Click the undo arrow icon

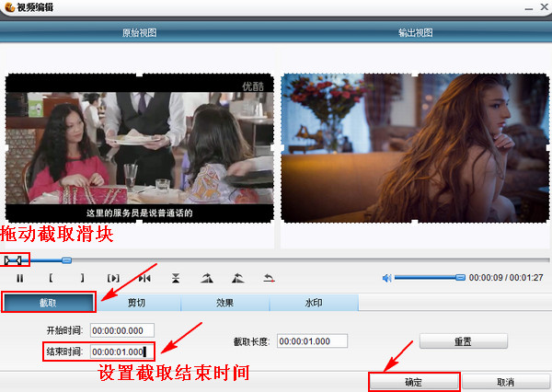269,278
